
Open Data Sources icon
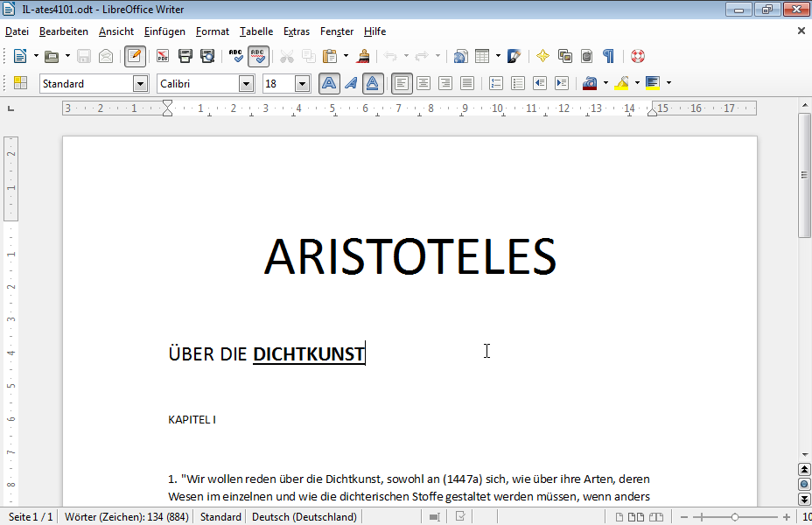click(x=587, y=56)
